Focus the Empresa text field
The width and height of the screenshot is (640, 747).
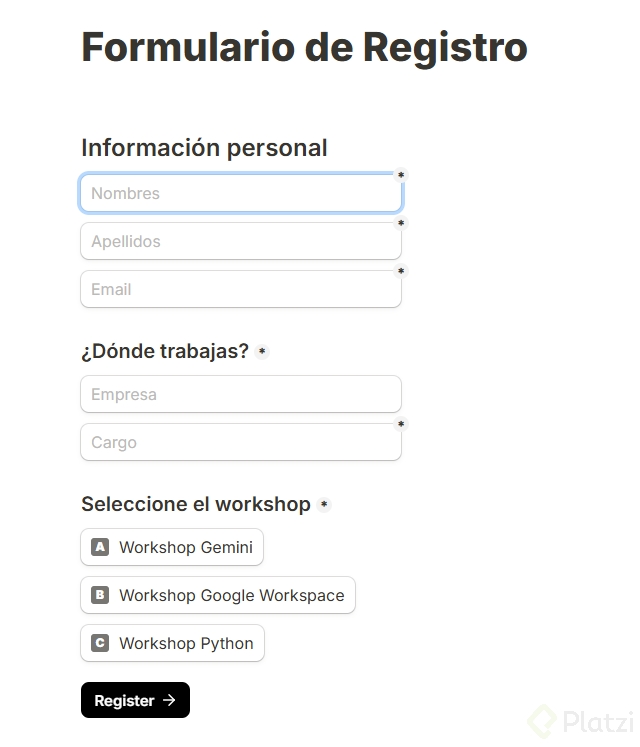240,394
